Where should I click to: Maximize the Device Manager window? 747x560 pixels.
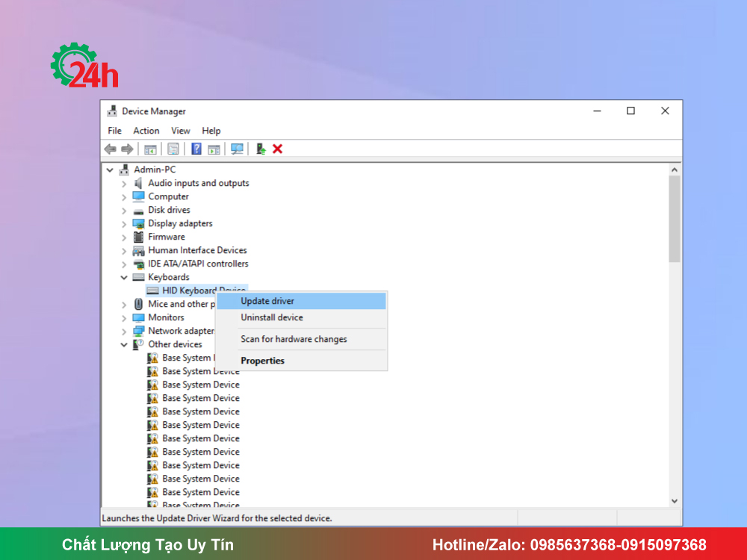click(630, 111)
